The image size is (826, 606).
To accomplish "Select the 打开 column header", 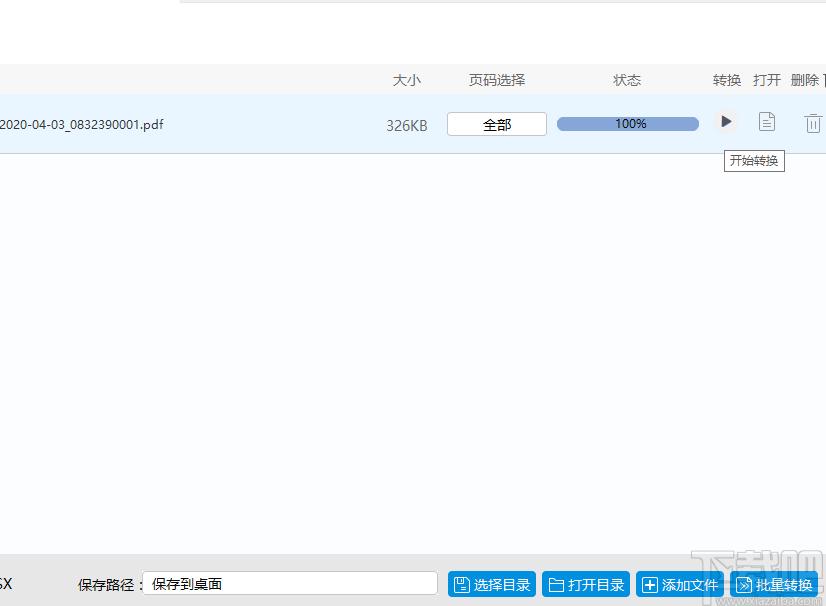I will pos(766,80).
